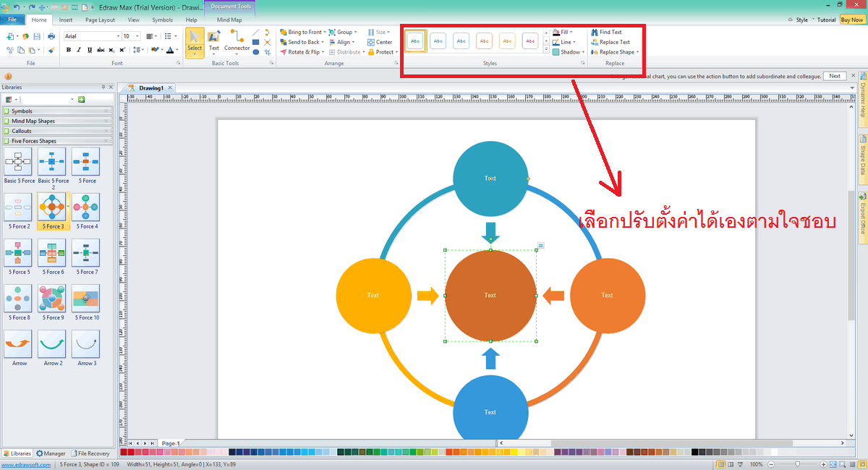
Task: Click the Copy icon
Action: [22, 50]
